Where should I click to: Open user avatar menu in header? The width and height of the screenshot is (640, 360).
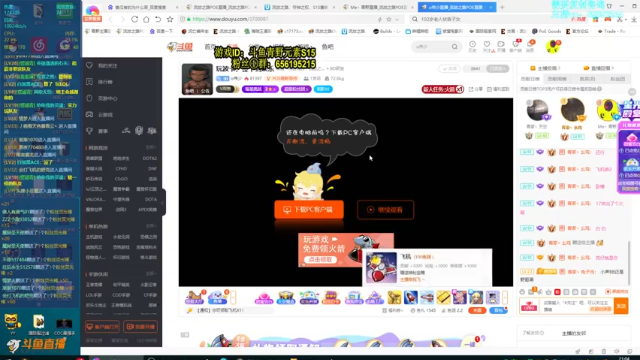click(553, 46)
